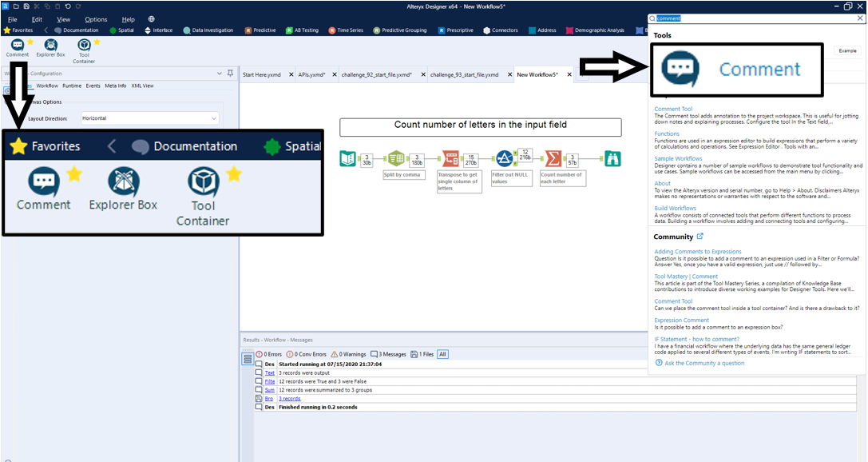Viewport: 868px width, 462px height.
Task: Select the Summarize sigma tool
Action: coord(553,158)
